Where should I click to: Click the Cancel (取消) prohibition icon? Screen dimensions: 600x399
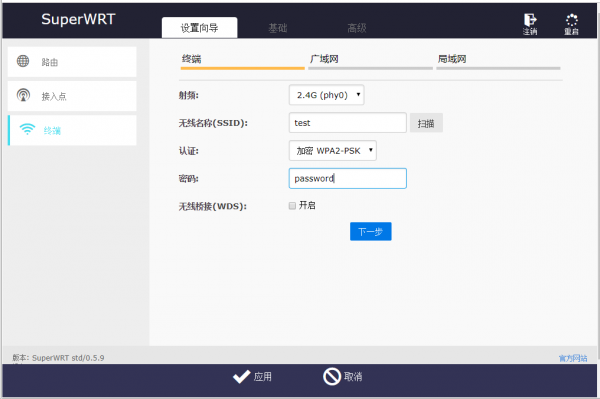(x=332, y=376)
